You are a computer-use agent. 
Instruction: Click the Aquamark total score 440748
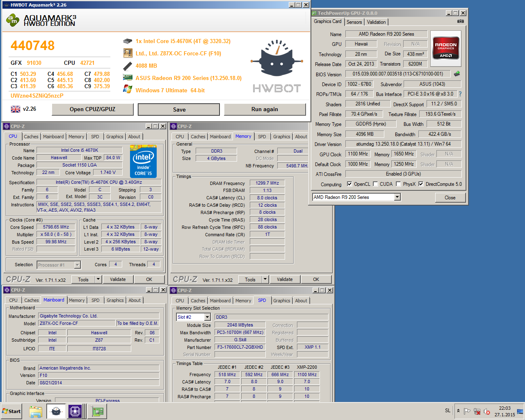pyautogui.click(x=33, y=46)
